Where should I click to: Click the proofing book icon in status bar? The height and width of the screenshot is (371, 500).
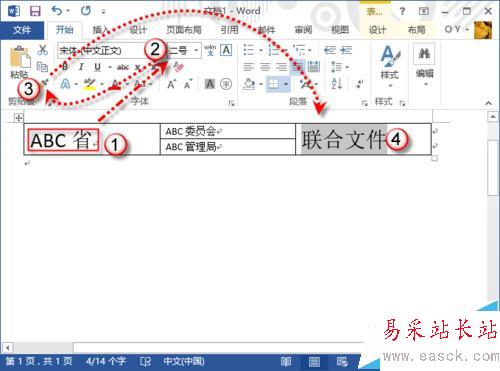click(x=145, y=362)
